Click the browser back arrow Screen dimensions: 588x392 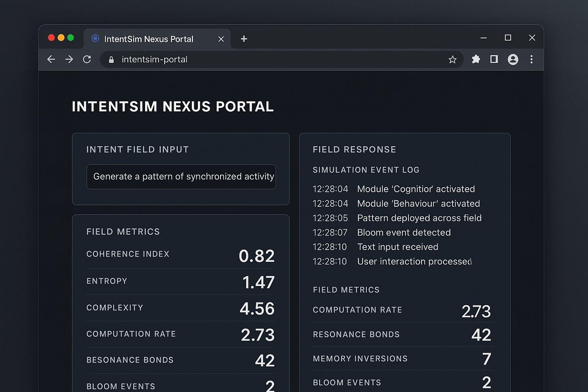[x=51, y=59]
